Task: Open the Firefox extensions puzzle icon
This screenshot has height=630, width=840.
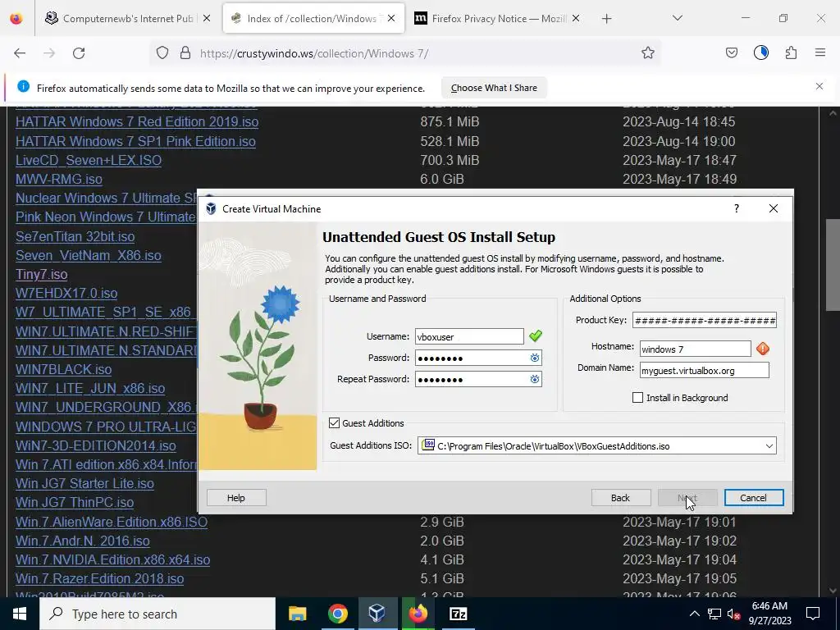Action: coord(791,53)
